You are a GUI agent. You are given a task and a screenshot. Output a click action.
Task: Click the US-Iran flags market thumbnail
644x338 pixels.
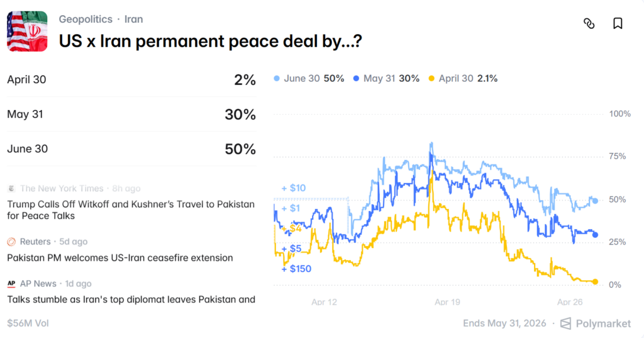click(x=27, y=31)
